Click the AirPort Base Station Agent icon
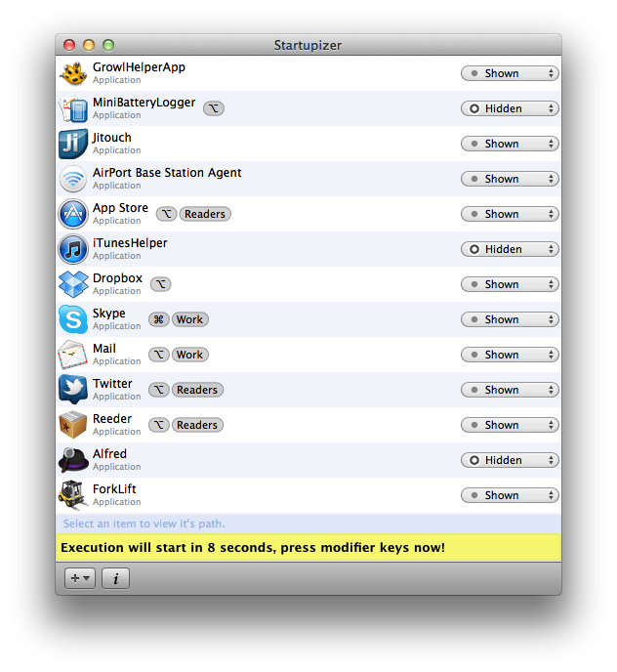Viewport: 617px width, 672px height. pyautogui.click(x=73, y=179)
